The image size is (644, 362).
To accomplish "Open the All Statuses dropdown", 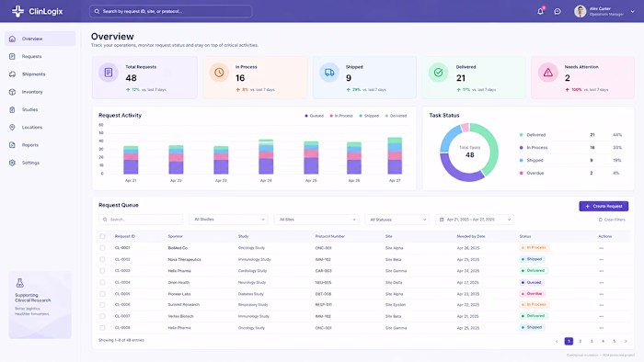I will click(x=397, y=220).
